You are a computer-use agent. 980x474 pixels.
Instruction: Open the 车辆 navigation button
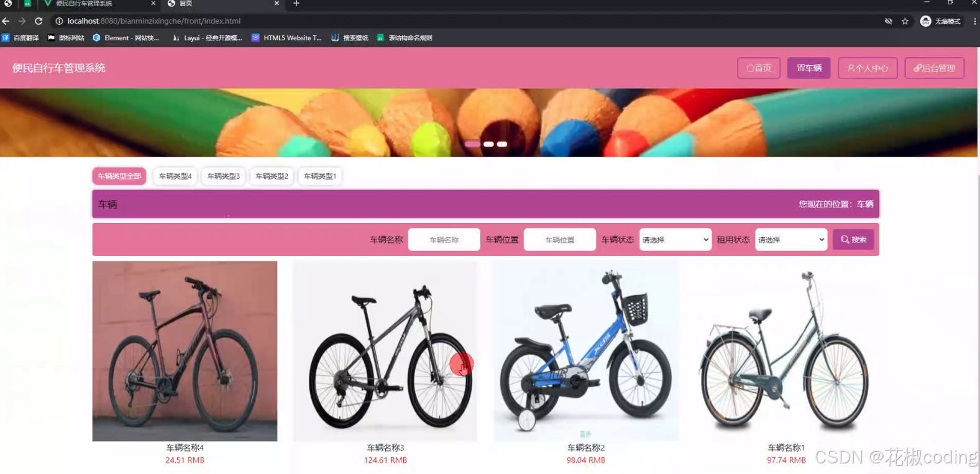tap(809, 68)
